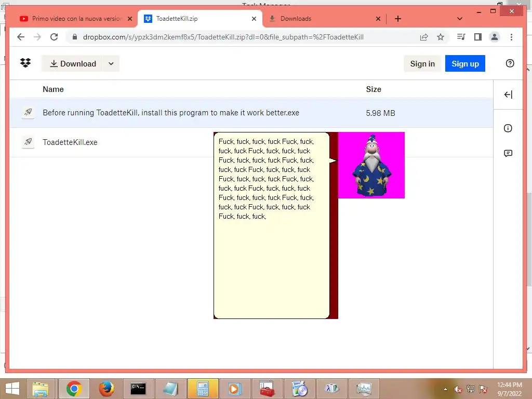This screenshot has width=532, height=399.
Task: Select the ToadetteKill.exe file
Action: [x=70, y=142]
